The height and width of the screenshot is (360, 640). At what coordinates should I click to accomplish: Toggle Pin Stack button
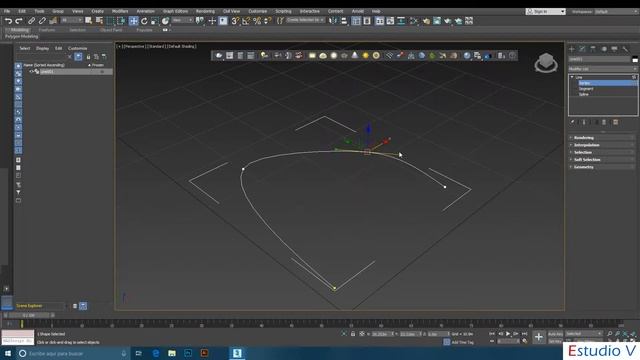click(x=572, y=122)
